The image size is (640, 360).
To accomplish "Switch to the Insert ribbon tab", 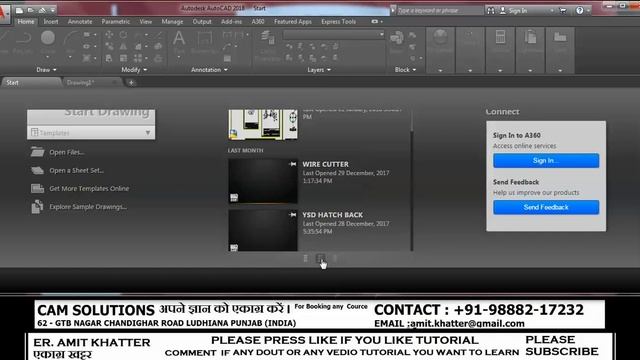I will pos(51,22).
